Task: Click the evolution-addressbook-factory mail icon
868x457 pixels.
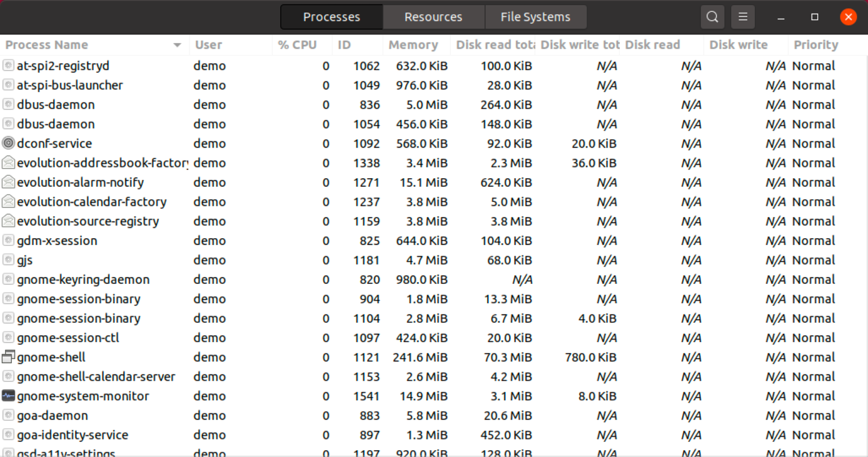Action: pyautogui.click(x=8, y=163)
